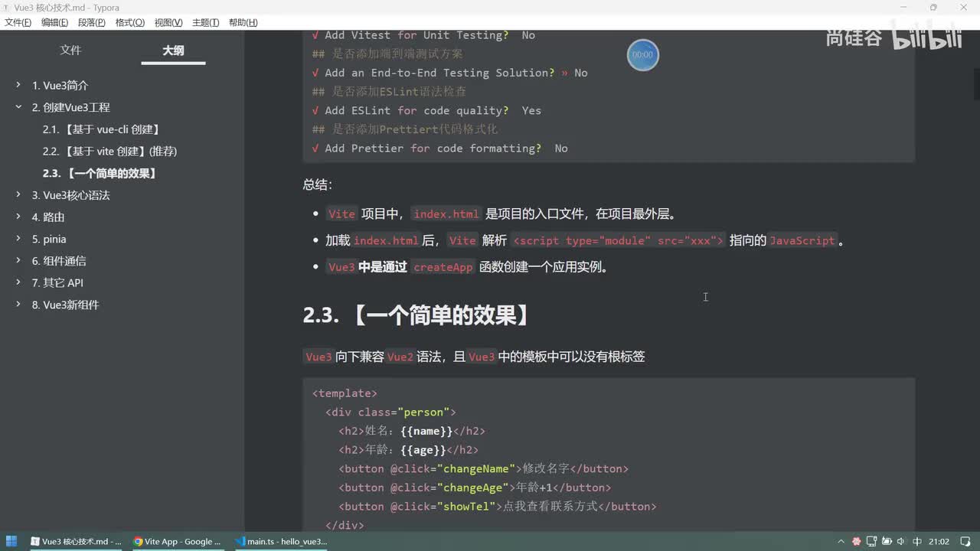
Task: Click the inline code index.html in first bullet
Action: coord(446,214)
